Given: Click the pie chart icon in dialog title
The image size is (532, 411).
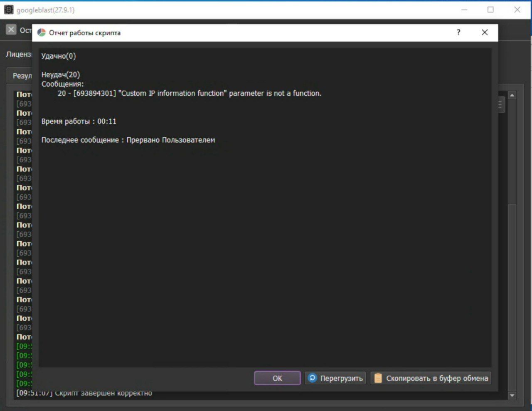Looking at the screenshot, I should tap(42, 33).
